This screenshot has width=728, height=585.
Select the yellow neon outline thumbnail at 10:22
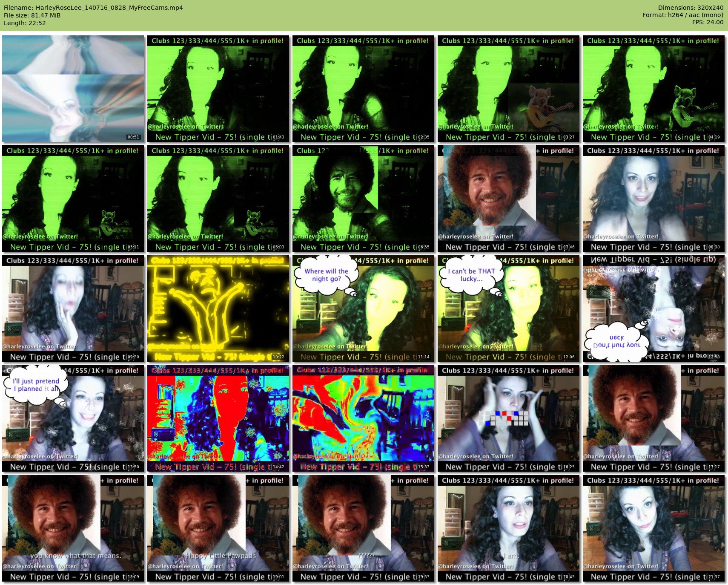tap(218, 308)
